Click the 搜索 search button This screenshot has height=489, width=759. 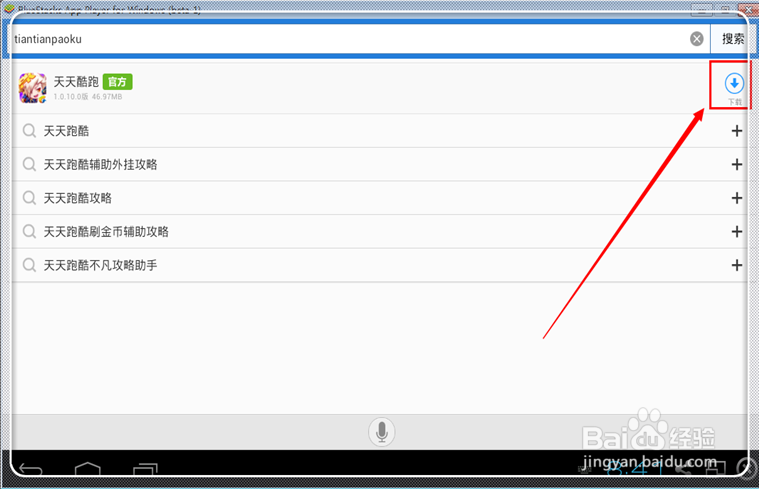click(732, 39)
